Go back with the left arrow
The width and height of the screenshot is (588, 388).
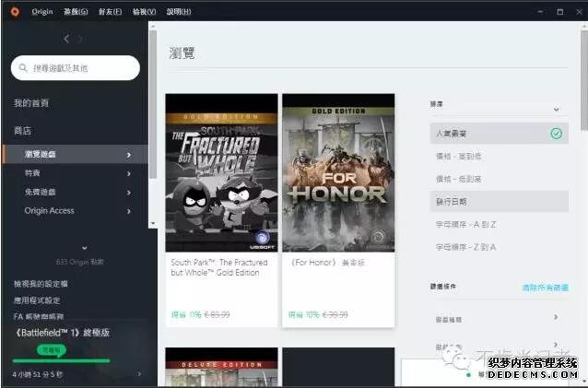coord(66,39)
